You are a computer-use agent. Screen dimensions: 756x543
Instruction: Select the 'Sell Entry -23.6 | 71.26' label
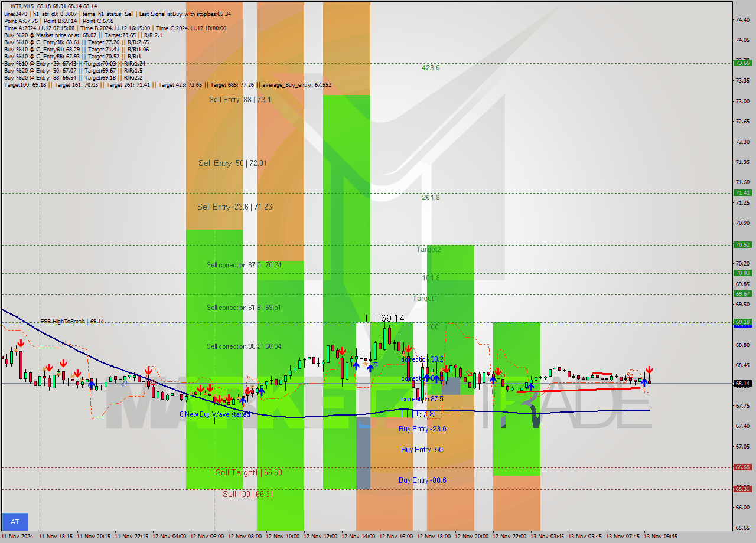click(x=234, y=207)
